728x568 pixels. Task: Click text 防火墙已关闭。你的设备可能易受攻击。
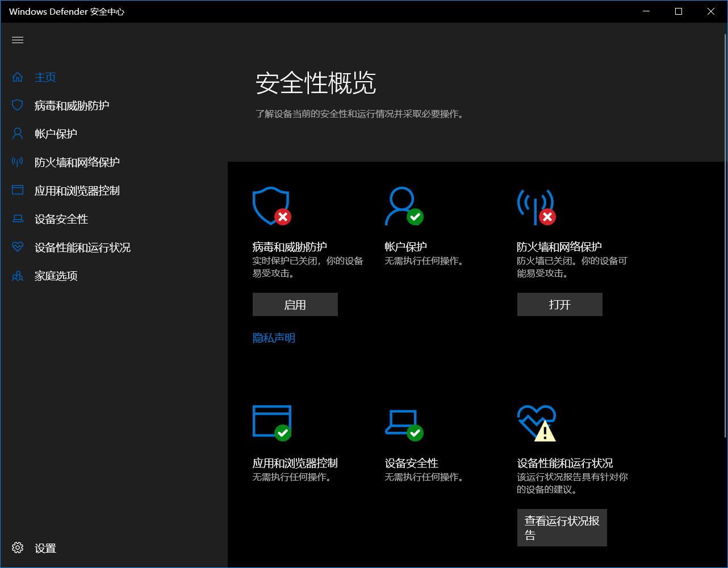pyautogui.click(x=572, y=267)
